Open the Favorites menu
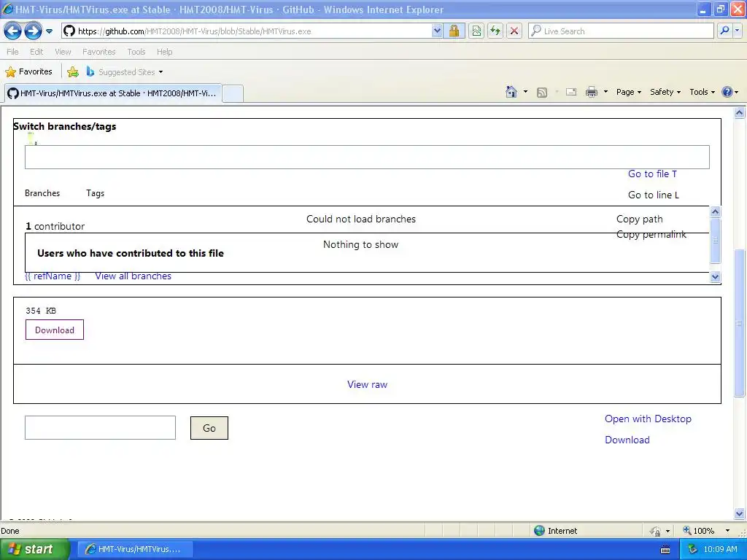The width and height of the screenshot is (747, 560). pyautogui.click(x=98, y=52)
